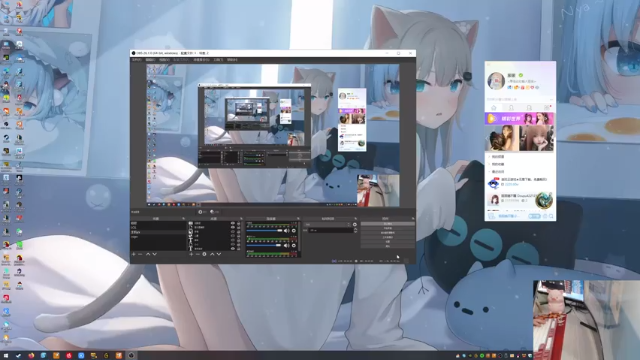Click Firefox icon in the taskbar

tap(31, 356)
